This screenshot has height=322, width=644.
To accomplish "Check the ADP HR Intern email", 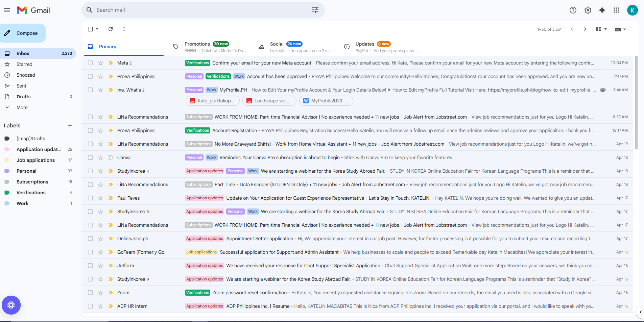I will pyautogui.click(x=90, y=306).
